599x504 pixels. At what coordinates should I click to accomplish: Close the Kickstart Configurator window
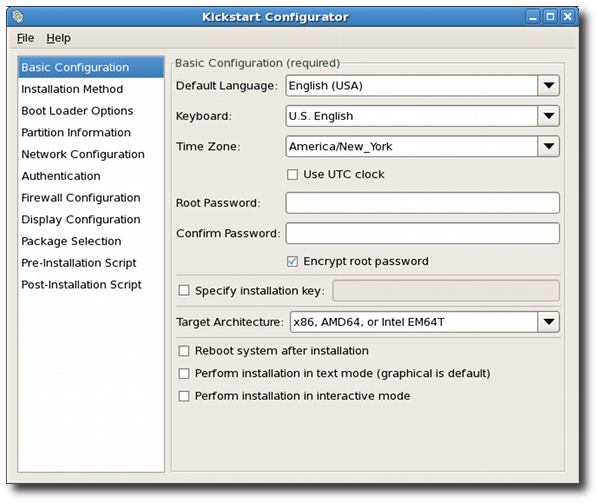[x=567, y=17]
